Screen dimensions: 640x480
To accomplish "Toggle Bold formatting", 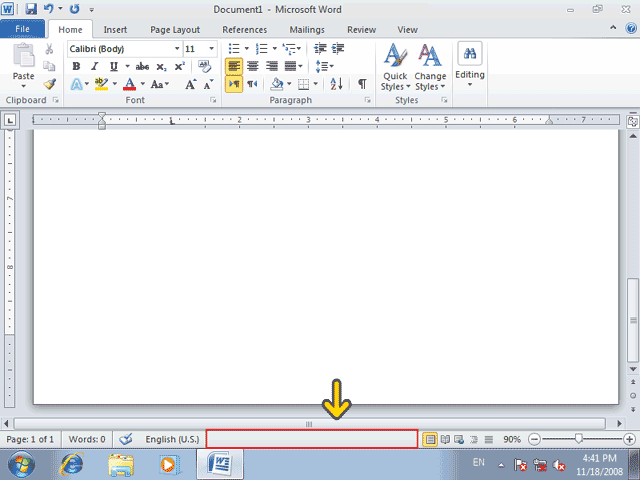I will [x=76, y=66].
